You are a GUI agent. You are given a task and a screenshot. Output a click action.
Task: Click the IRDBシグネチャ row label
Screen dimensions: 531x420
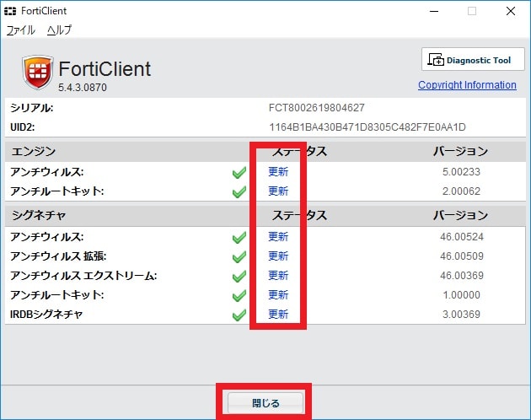click(46, 315)
